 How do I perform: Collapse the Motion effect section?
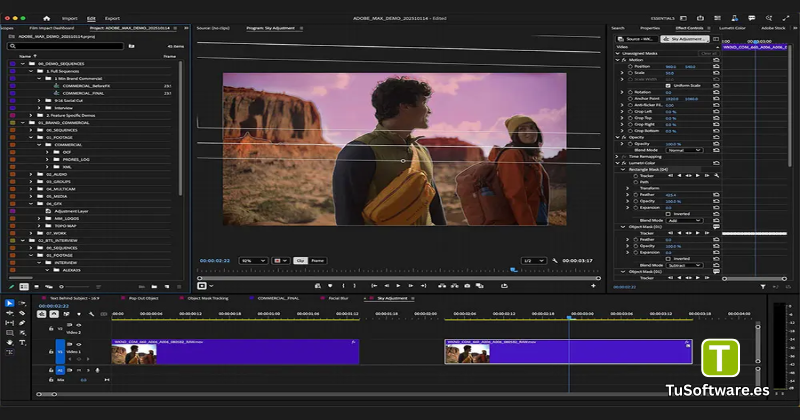pos(618,60)
